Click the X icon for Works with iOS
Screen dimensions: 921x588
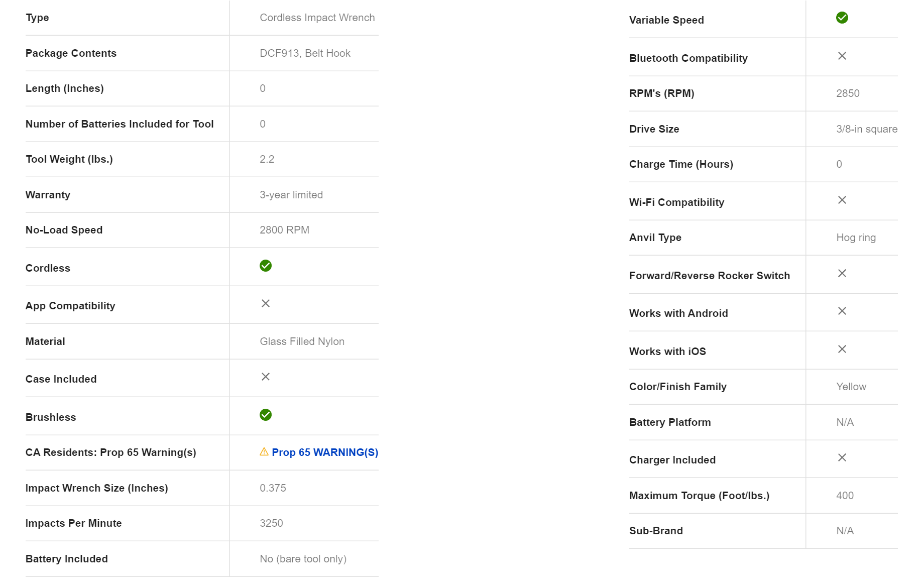842,349
